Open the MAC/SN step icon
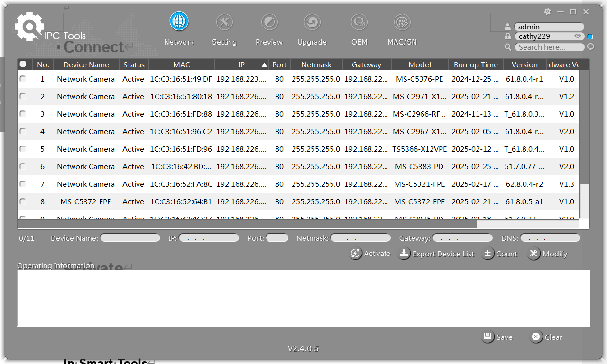The image size is (607, 364). point(402,22)
